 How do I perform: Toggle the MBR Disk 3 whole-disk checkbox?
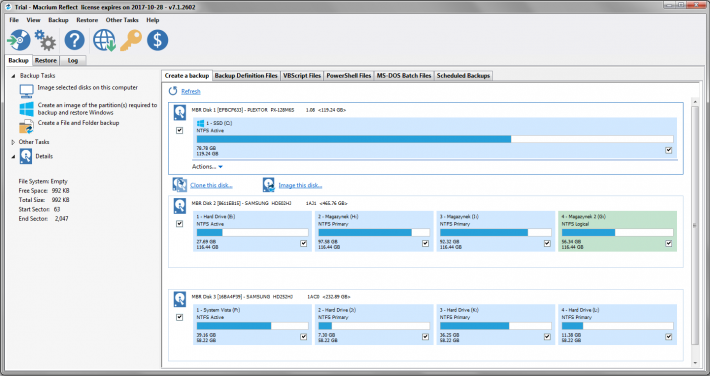[x=179, y=317]
